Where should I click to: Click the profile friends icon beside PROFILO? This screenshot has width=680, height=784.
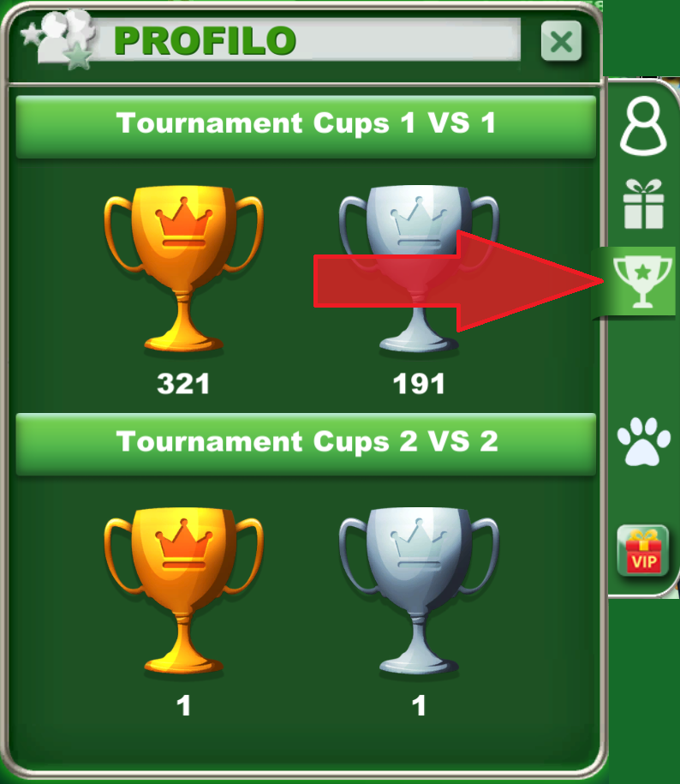click(x=59, y=39)
